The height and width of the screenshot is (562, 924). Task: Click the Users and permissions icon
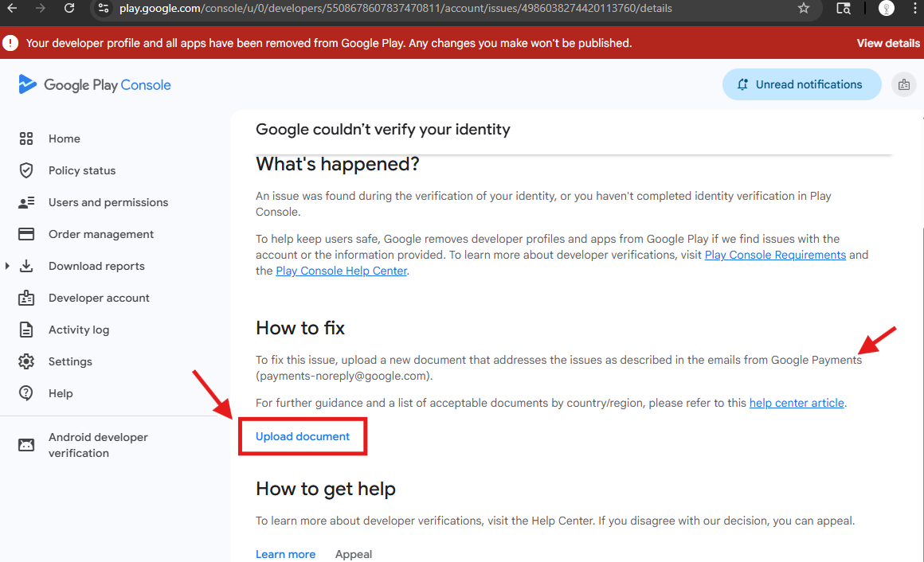(26, 202)
